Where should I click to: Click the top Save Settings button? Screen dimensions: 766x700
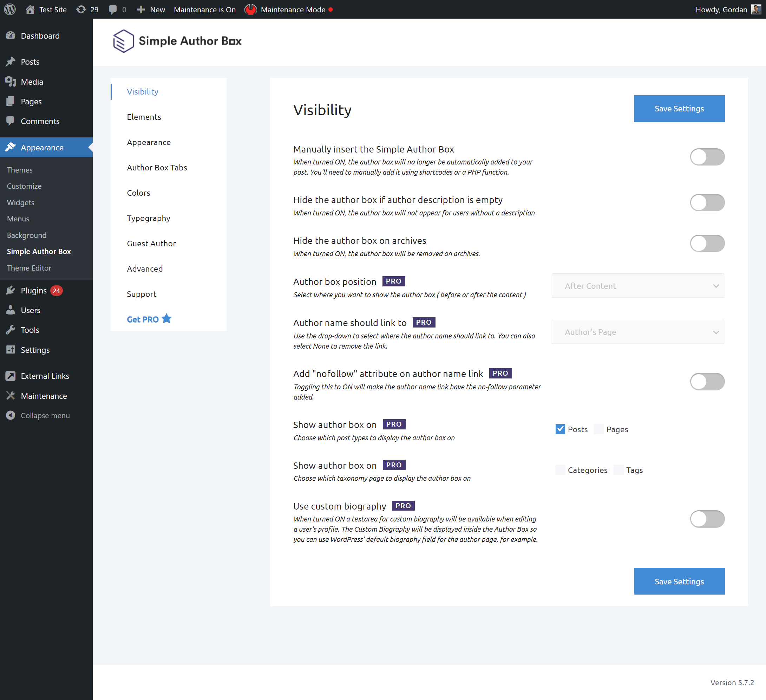tap(679, 108)
